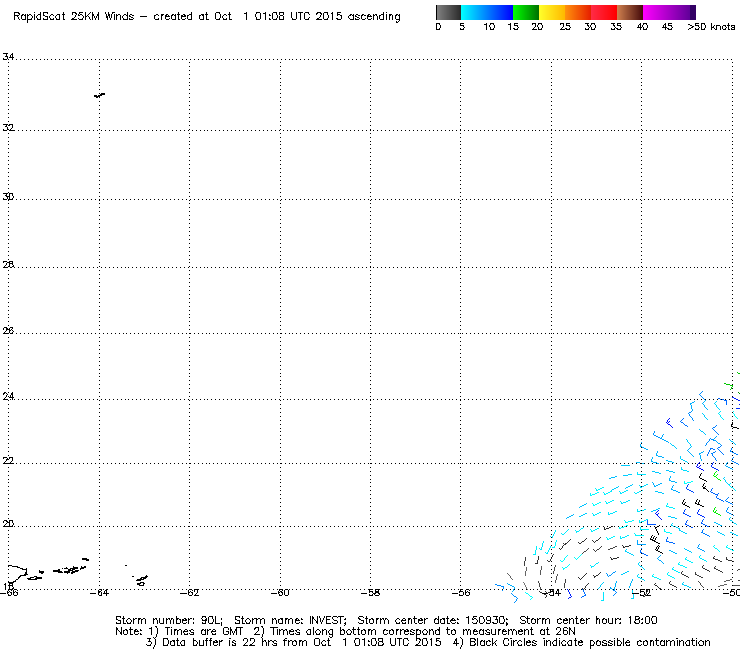
Task: Click the longitude label "-60"
Action: point(280,593)
